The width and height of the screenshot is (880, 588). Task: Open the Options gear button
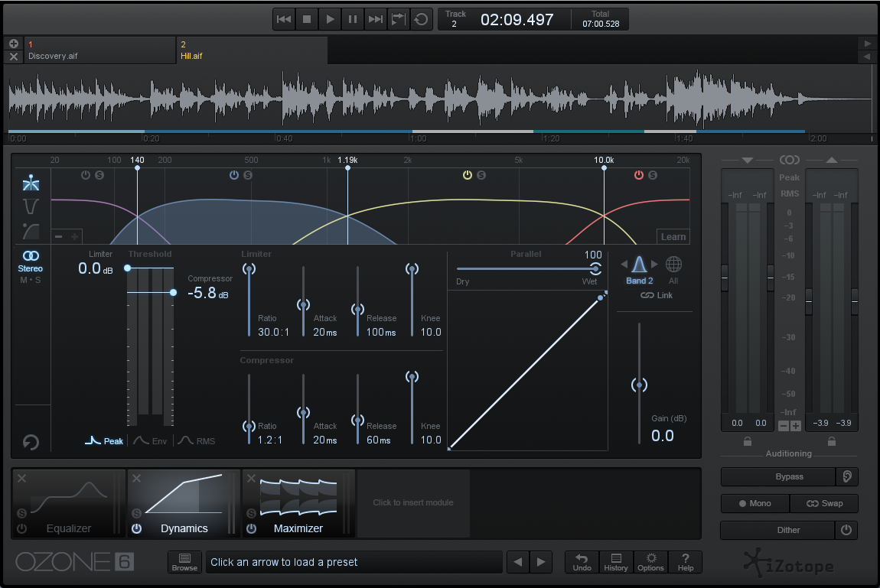click(x=650, y=562)
